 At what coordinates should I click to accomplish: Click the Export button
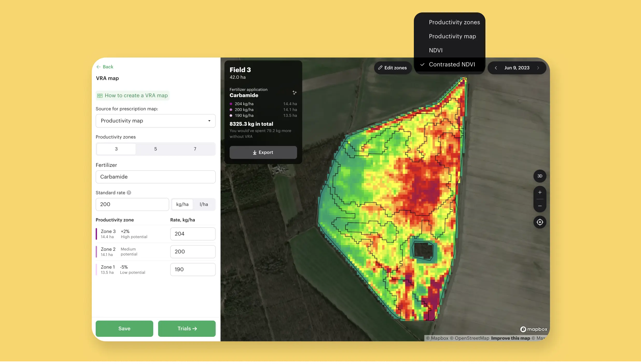pos(263,152)
